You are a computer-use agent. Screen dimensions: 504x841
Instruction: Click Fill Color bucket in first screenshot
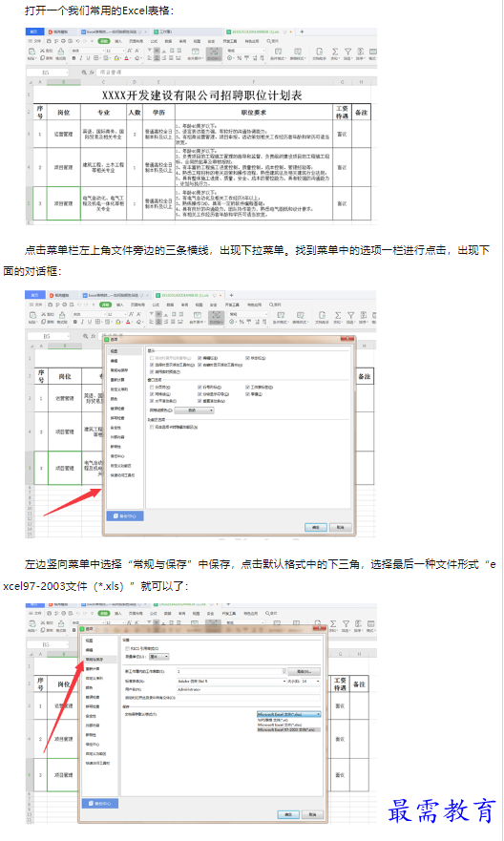pos(117,58)
